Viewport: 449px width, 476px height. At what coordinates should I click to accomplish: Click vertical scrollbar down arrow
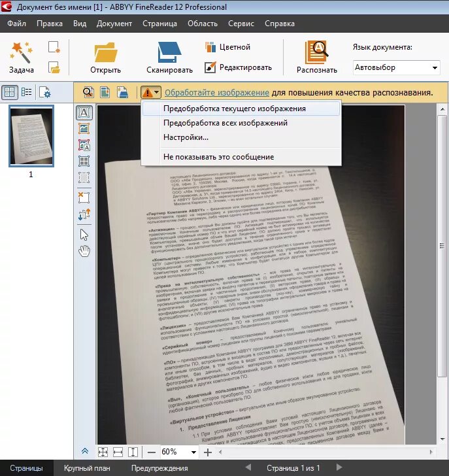point(442,439)
